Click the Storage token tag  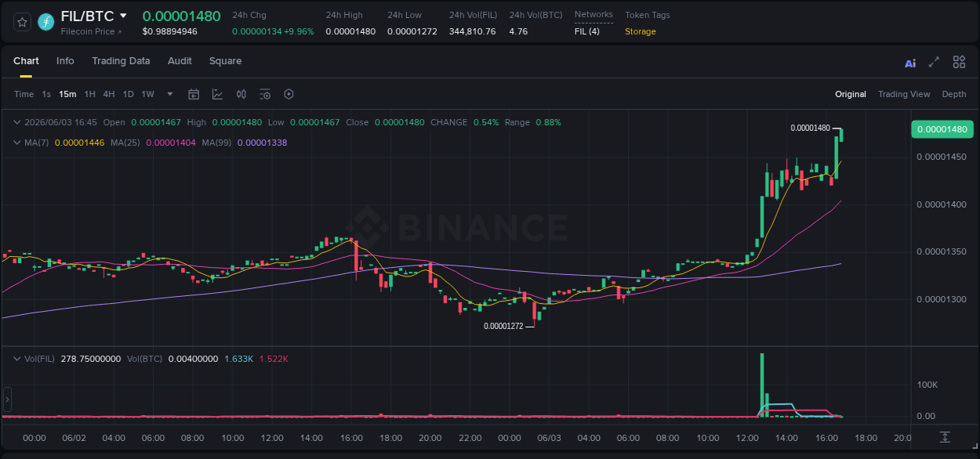[641, 31]
